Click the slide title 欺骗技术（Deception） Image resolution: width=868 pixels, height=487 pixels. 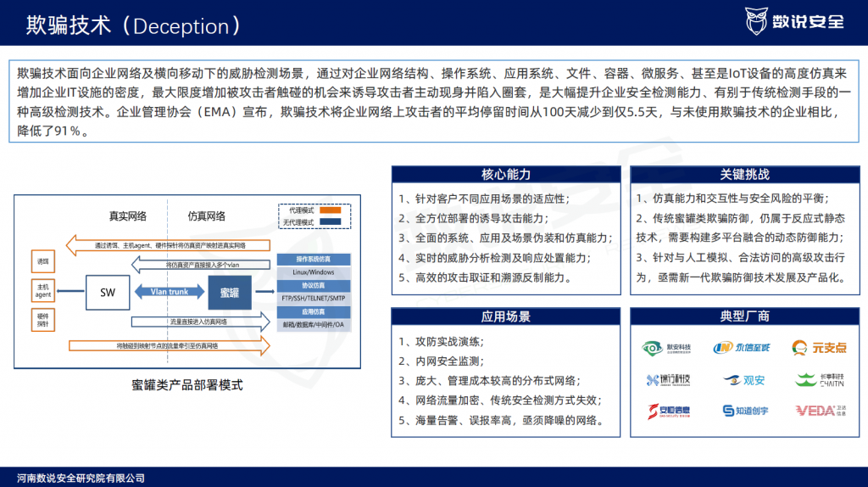(133, 25)
